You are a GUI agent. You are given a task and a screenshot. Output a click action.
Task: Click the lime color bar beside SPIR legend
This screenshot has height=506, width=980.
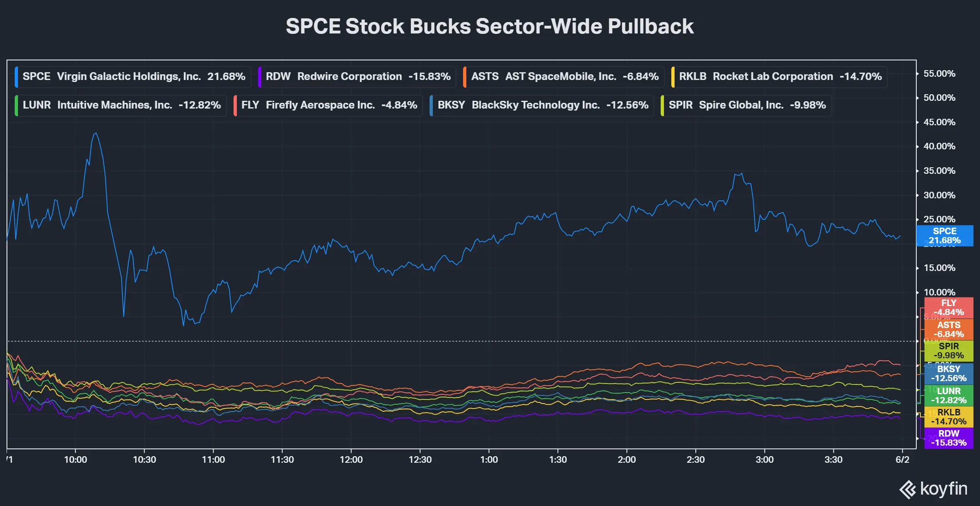pos(662,105)
